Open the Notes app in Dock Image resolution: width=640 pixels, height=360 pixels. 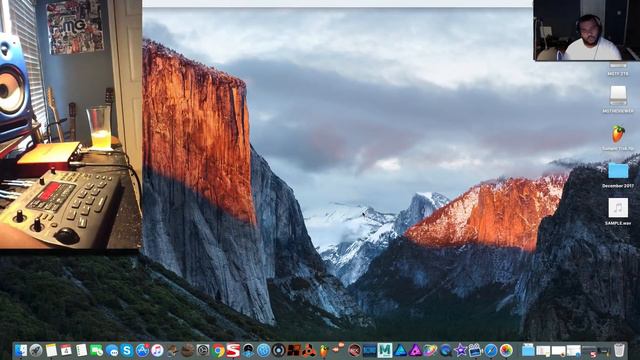51,350
